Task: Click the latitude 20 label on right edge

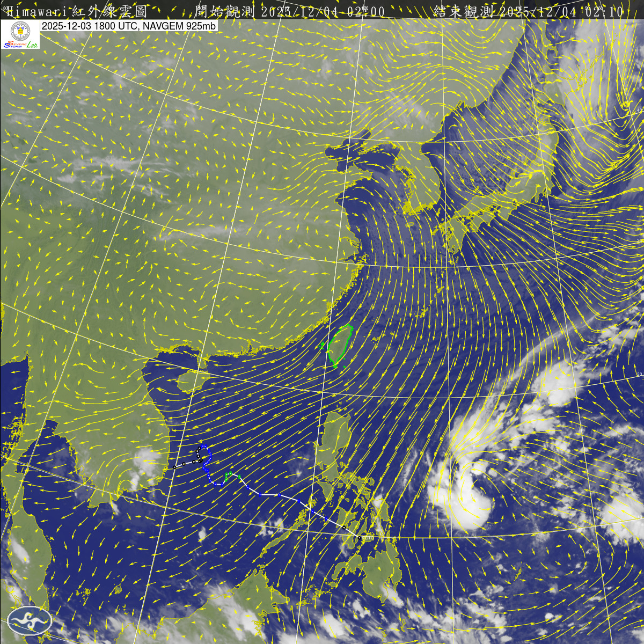Action: [639, 374]
